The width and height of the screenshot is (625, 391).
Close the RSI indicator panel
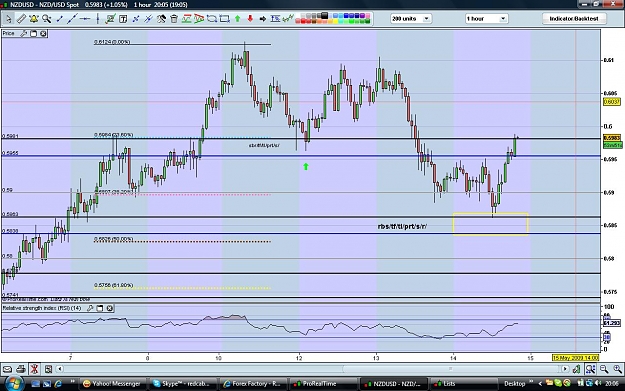pos(110,308)
